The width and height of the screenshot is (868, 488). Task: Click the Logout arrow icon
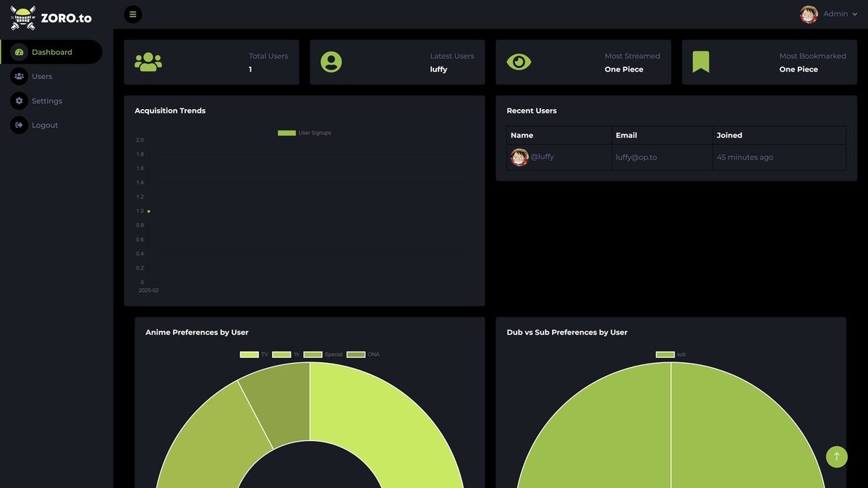coord(19,125)
